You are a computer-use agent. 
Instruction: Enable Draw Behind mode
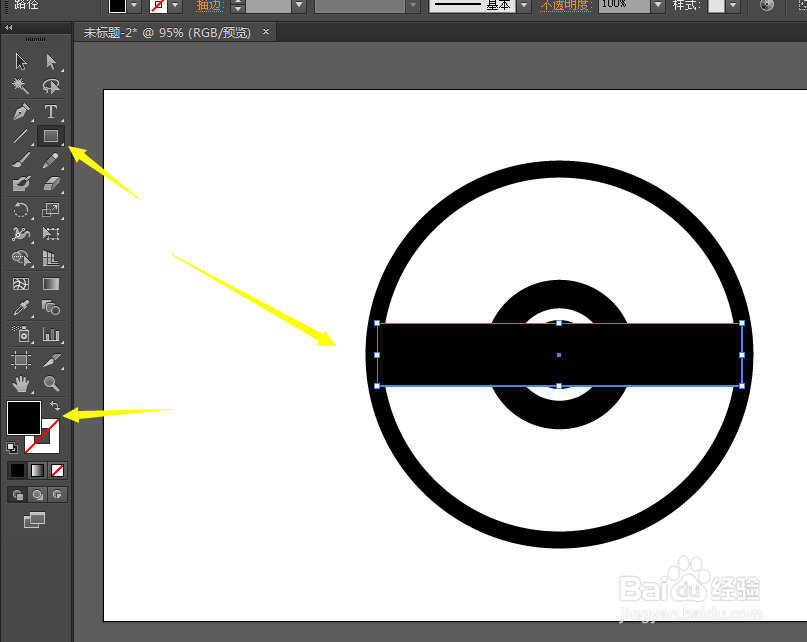pos(38,495)
